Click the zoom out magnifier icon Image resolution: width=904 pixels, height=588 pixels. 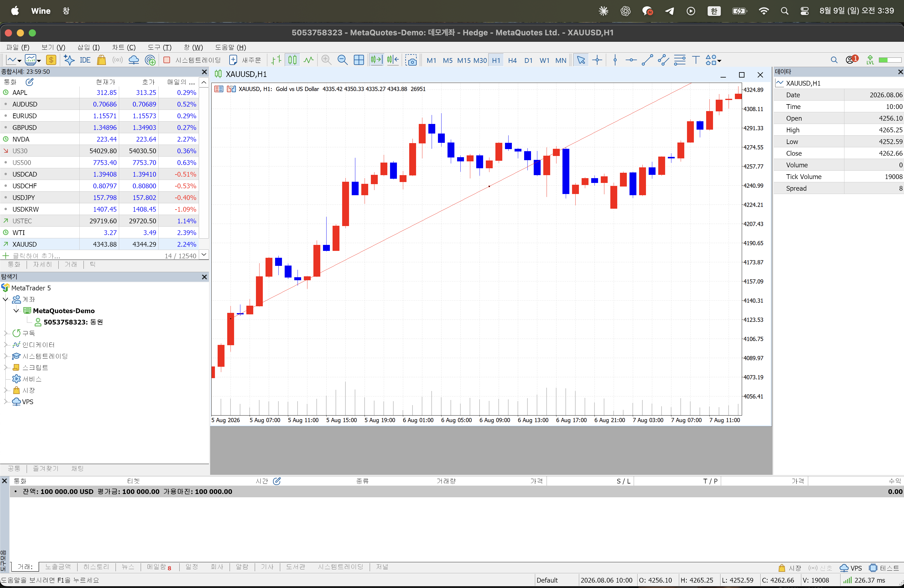pyautogui.click(x=342, y=60)
